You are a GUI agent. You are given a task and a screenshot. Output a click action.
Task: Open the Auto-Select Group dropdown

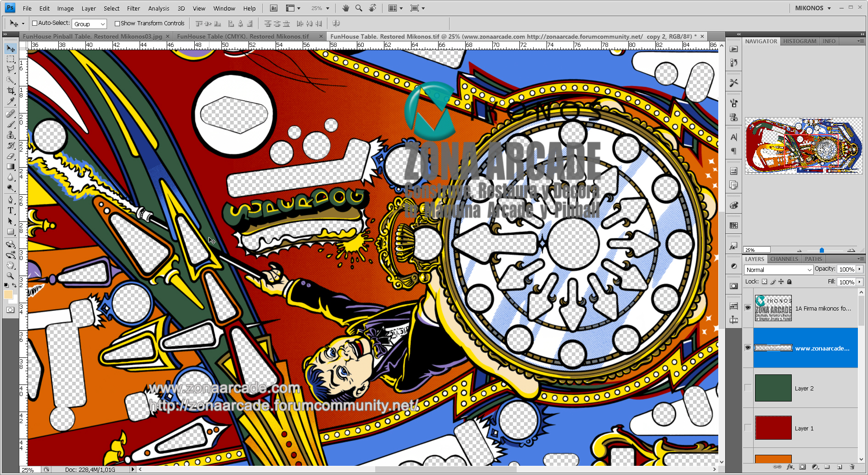click(x=89, y=23)
